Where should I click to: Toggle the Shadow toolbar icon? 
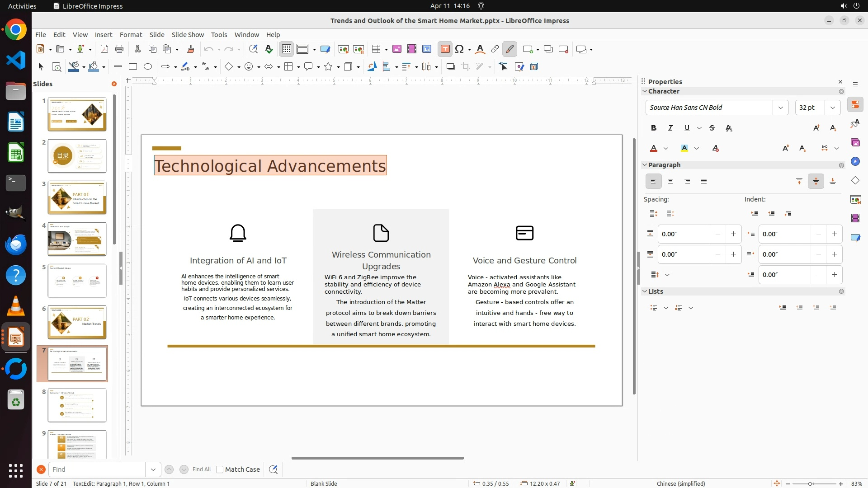pos(450,67)
